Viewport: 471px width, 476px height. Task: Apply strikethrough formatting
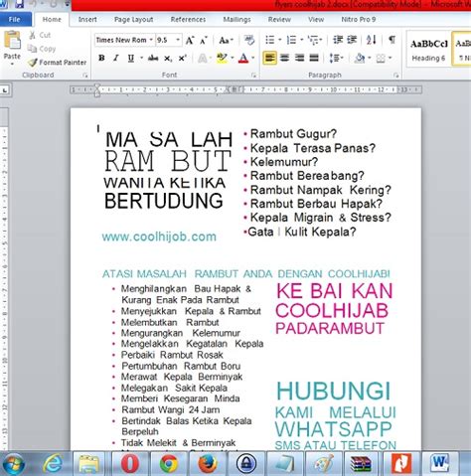[x=153, y=59]
